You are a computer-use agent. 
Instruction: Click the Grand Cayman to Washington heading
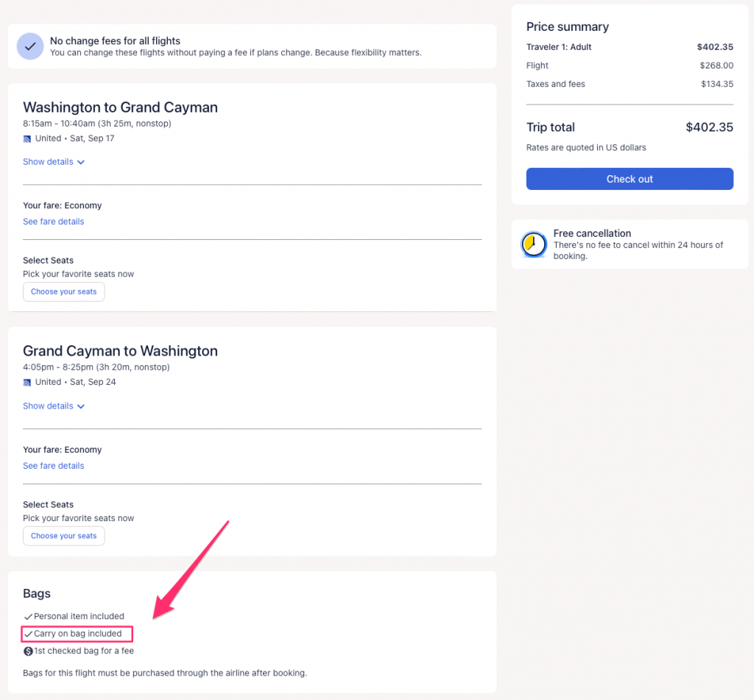[120, 351]
